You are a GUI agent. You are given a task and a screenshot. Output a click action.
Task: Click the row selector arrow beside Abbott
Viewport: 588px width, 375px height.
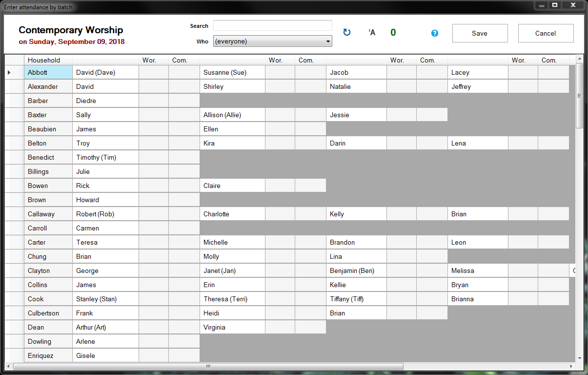(x=9, y=73)
